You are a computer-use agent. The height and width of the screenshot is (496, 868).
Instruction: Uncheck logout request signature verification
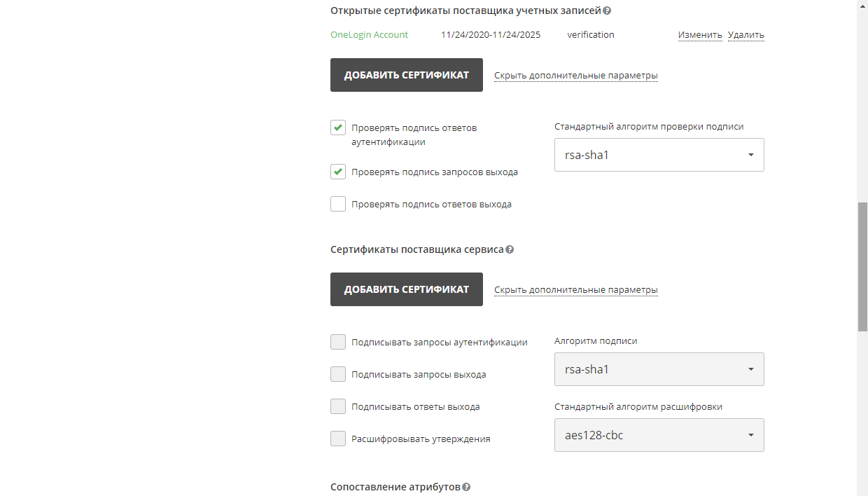338,171
